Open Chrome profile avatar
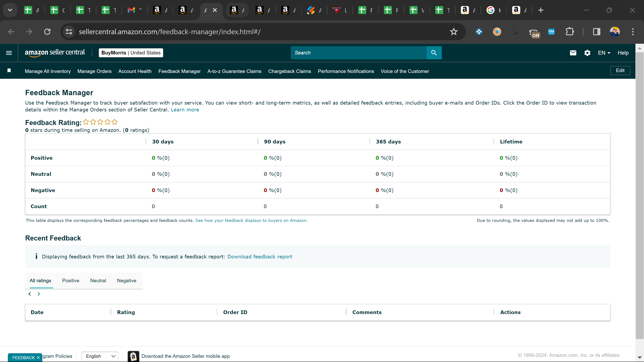This screenshot has width=644, height=362. (x=615, y=32)
